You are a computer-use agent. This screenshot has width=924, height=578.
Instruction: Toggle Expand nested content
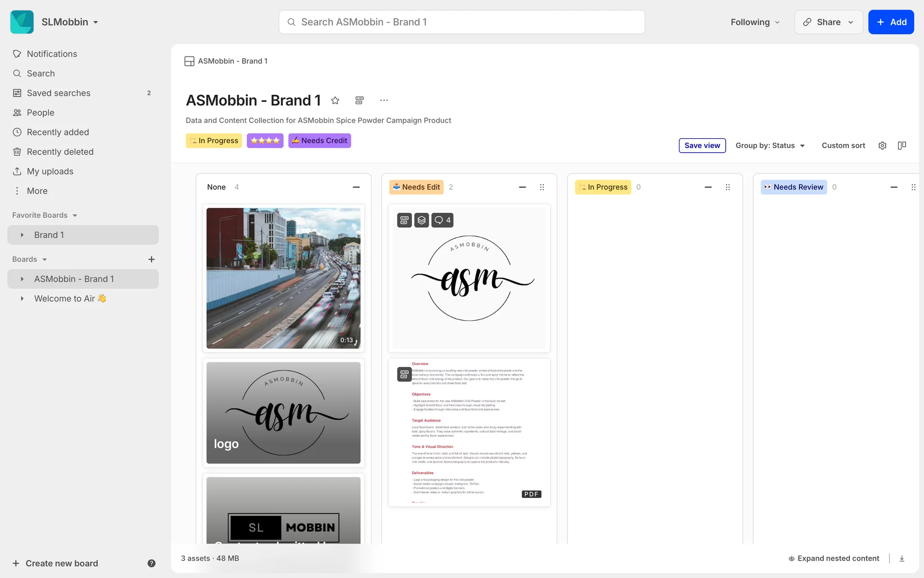point(834,558)
